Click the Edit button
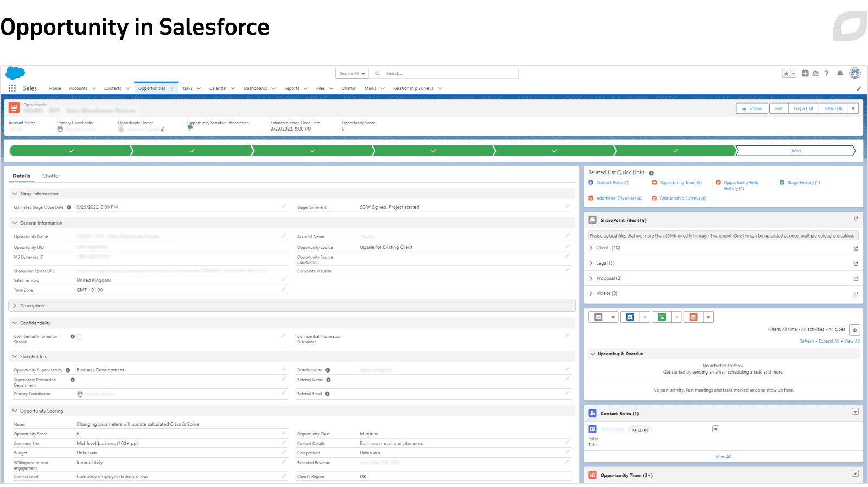 coord(778,108)
